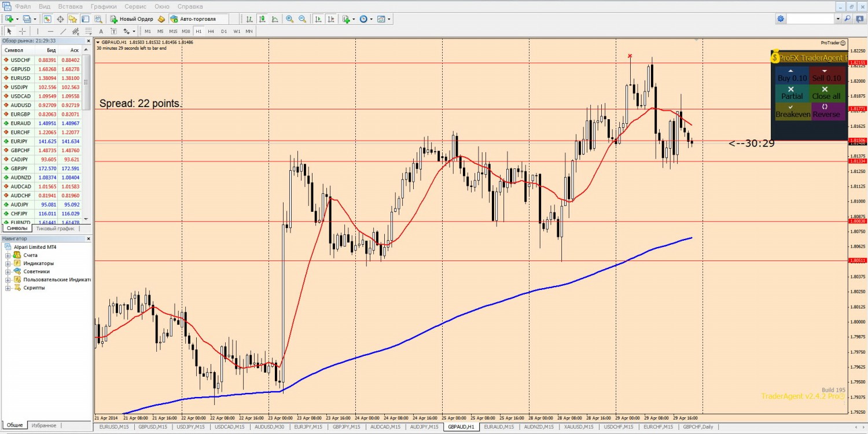Zoom out of the chart
This screenshot has width=868, height=434.
302,19
